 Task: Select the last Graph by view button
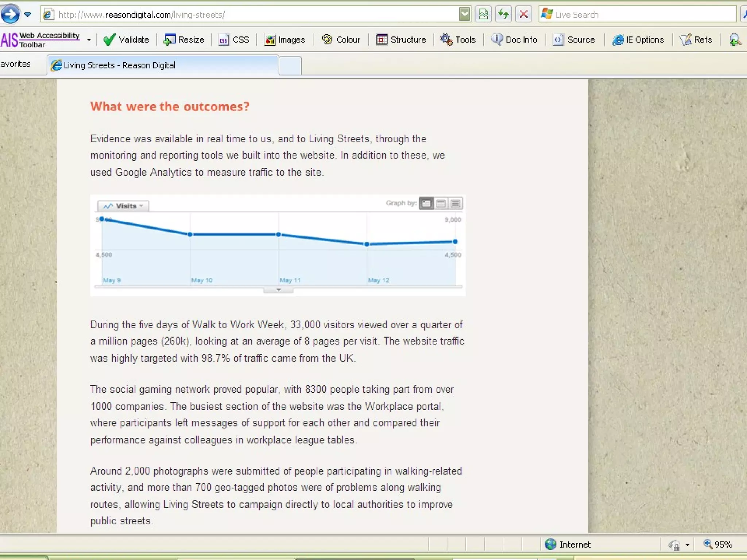pos(455,203)
